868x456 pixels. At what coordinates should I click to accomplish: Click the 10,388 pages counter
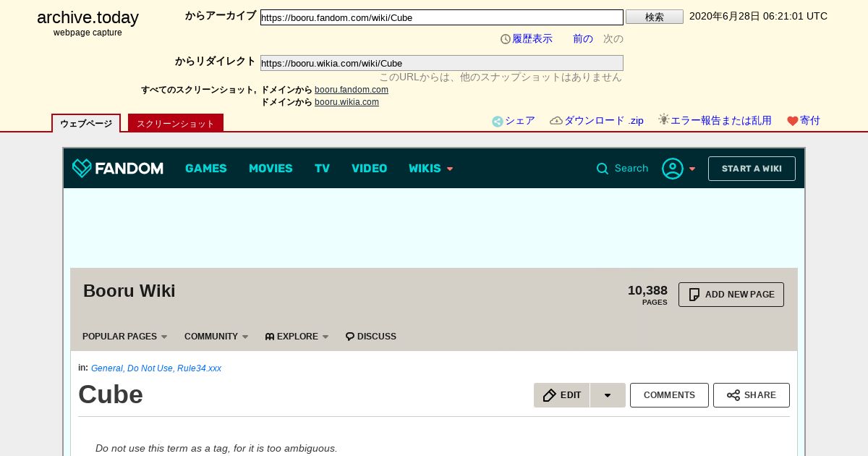pos(647,295)
